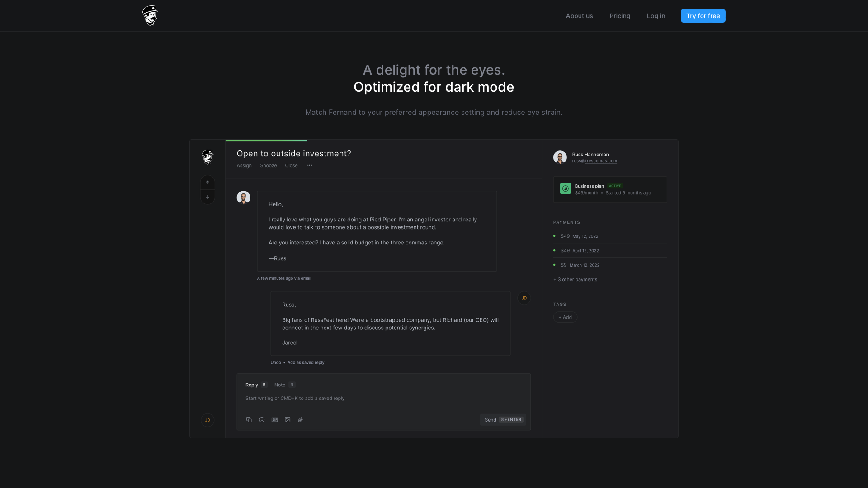Click A few minutes ago via email timestamp

tap(284, 279)
